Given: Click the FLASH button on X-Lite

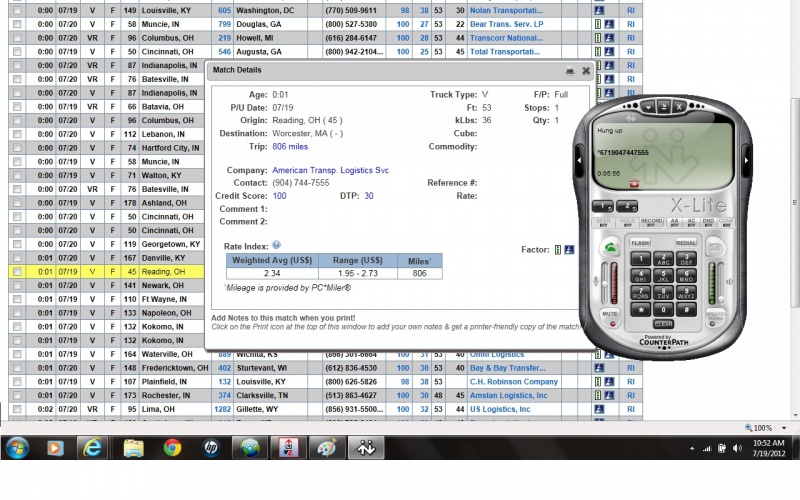Looking at the screenshot, I should 640,243.
